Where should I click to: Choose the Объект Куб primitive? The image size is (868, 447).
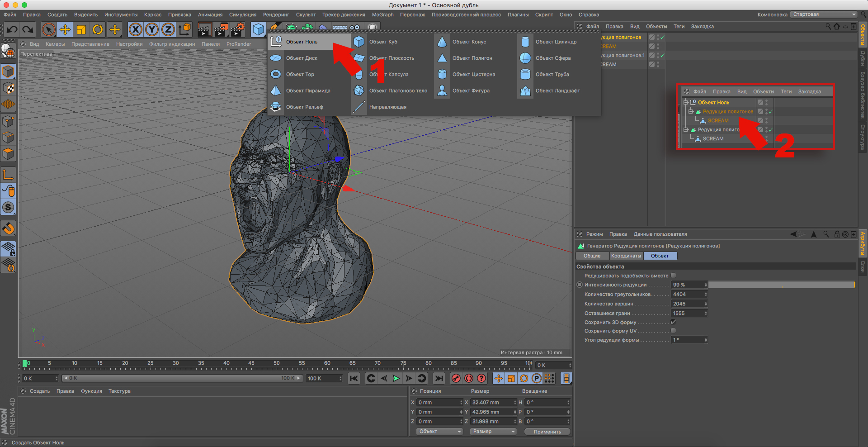click(x=383, y=42)
